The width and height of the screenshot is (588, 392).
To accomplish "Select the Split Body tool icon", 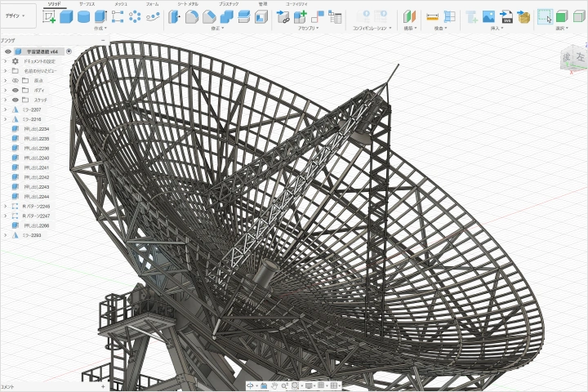I will pos(243,17).
